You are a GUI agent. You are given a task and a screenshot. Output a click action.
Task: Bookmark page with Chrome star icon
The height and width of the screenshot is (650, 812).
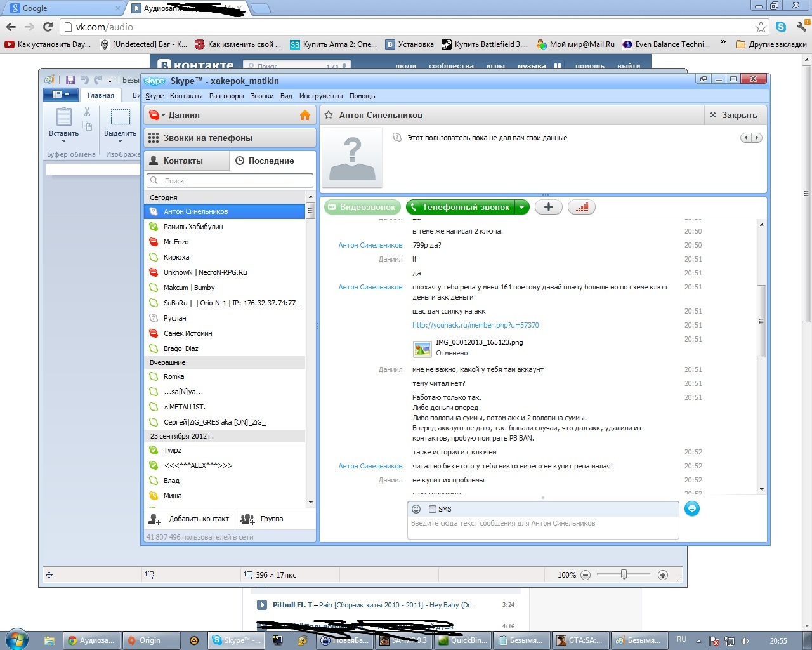coord(761,27)
